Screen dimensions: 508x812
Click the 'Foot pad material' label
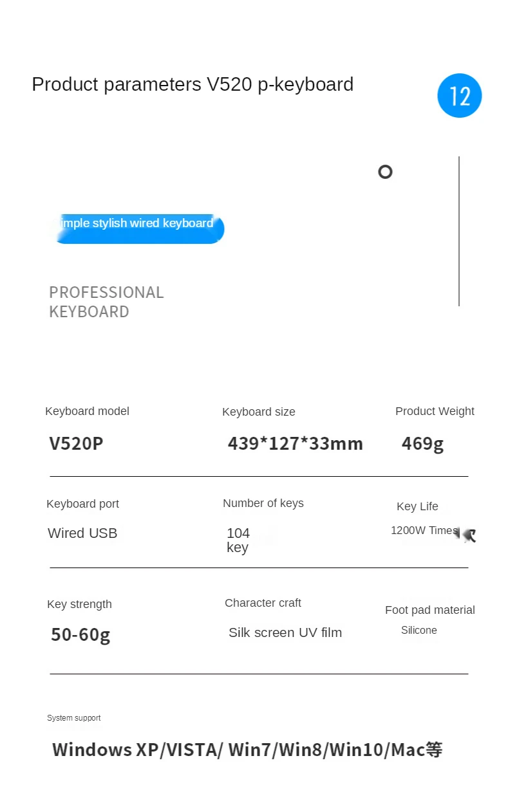430,610
